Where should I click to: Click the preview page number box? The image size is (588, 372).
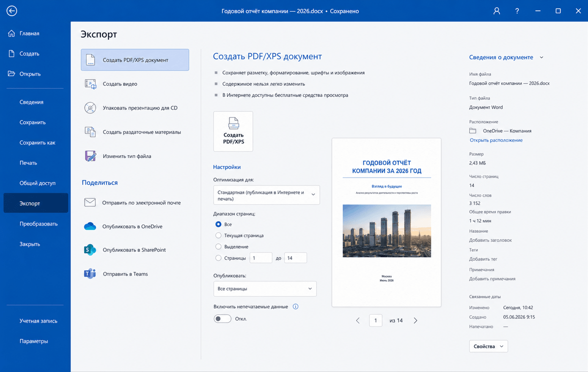point(375,321)
